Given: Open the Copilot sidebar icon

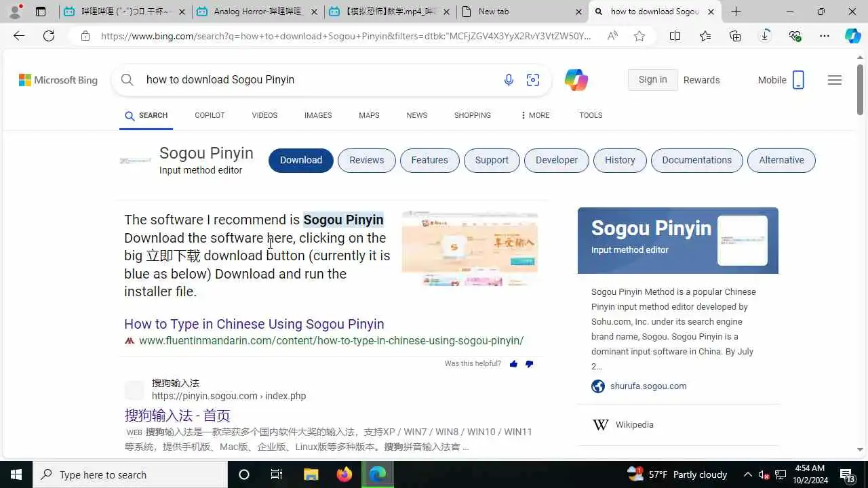Looking at the screenshot, I should [853, 36].
